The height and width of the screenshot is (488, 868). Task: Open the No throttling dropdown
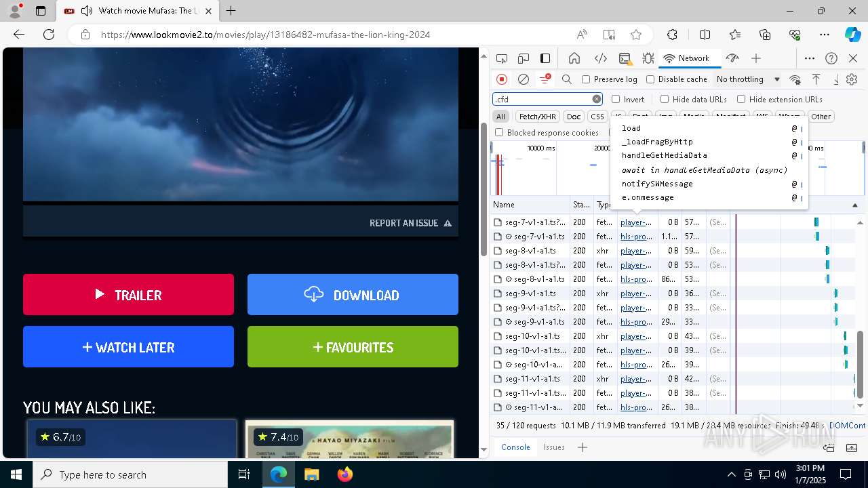click(747, 79)
